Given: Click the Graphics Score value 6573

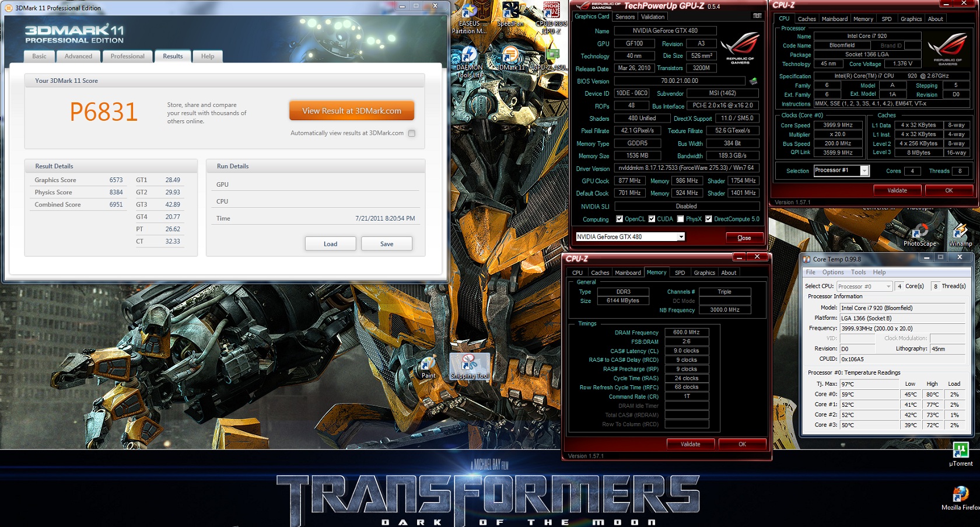Looking at the screenshot, I should pos(116,180).
